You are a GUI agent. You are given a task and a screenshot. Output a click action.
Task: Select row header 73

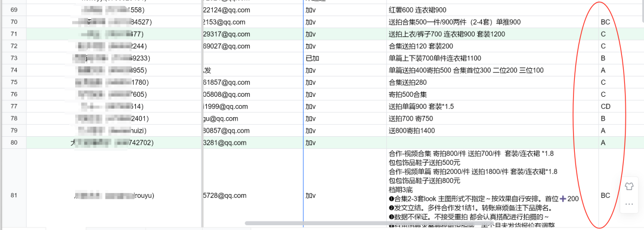(13, 58)
